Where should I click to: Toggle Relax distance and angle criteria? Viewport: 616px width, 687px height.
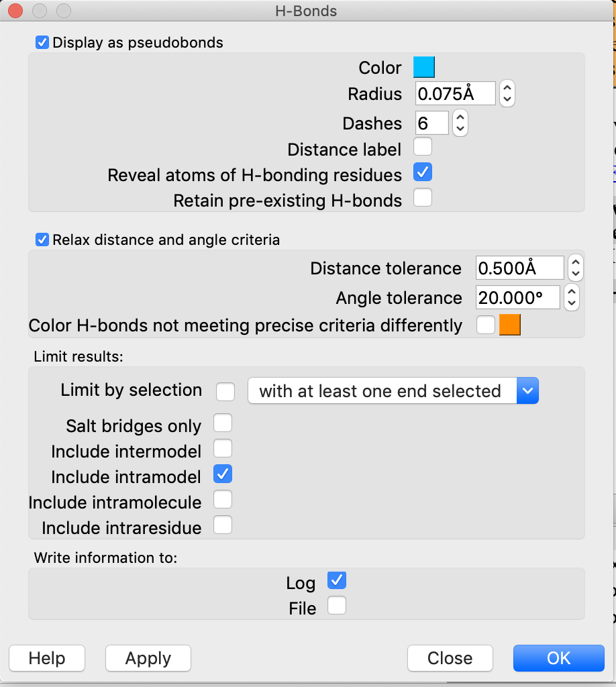click(42, 240)
